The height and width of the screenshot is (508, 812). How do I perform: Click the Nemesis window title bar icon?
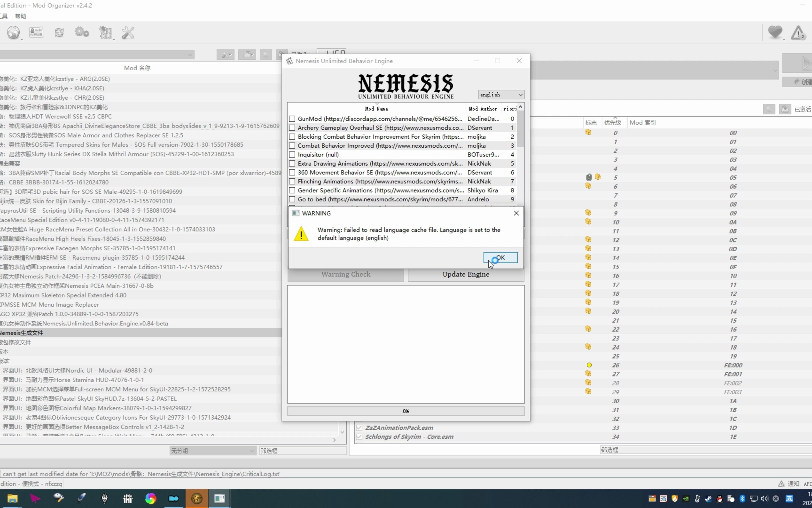(289, 61)
